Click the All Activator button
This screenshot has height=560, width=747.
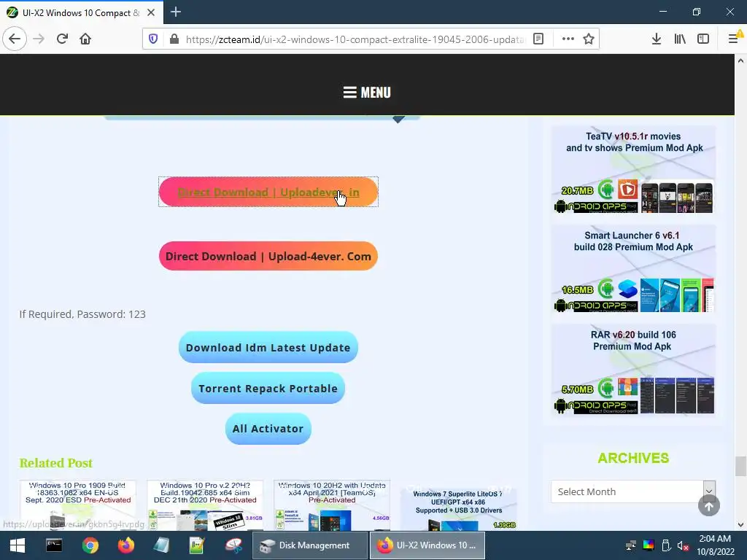point(268,429)
